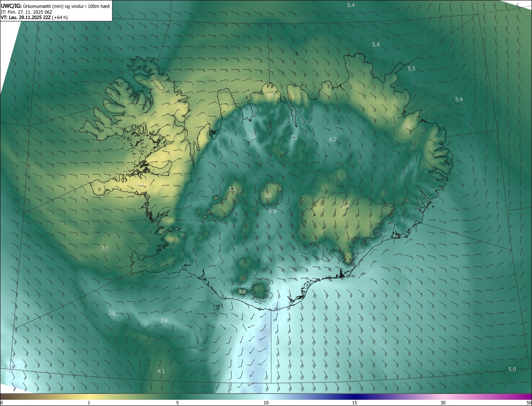532x406 pixels.
Task: Click the 5 tick on the colorbar
Action: coord(177,403)
